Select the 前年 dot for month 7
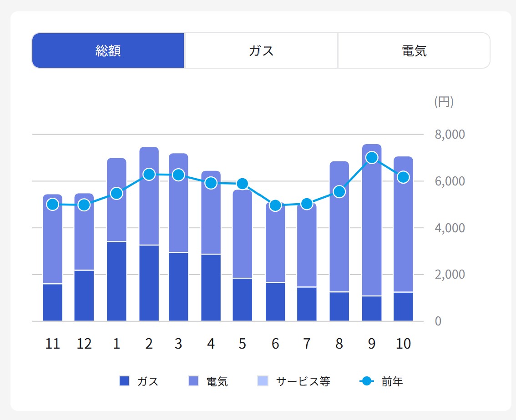The image size is (516, 420). point(307,204)
